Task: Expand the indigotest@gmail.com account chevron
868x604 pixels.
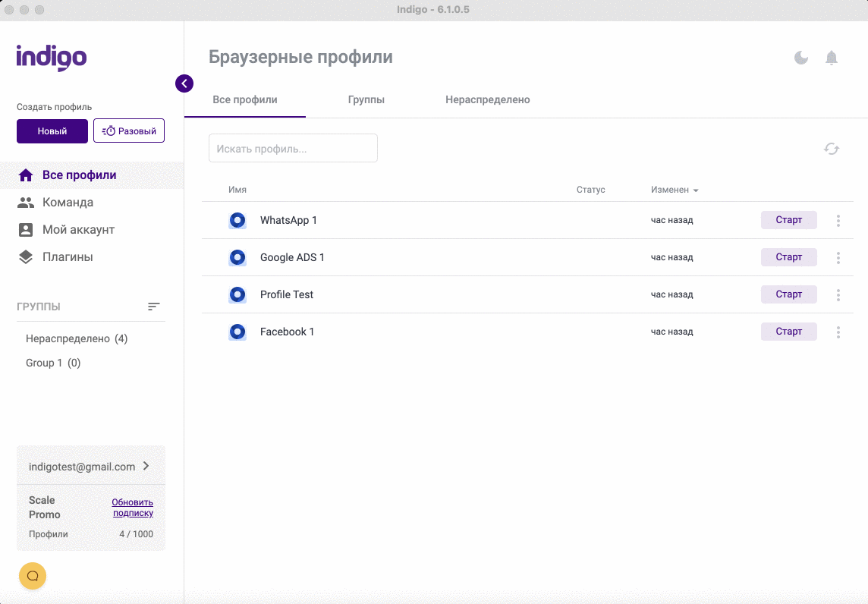Action: click(x=146, y=466)
